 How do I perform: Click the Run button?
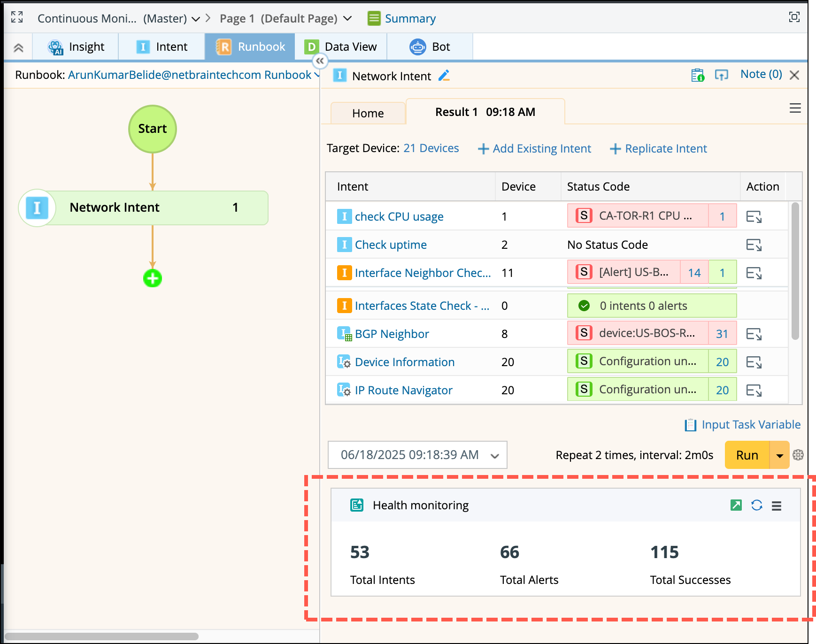coord(747,455)
